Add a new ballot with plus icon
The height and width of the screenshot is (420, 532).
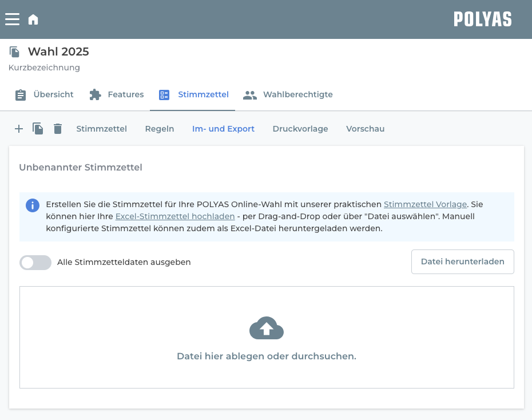pyautogui.click(x=19, y=129)
